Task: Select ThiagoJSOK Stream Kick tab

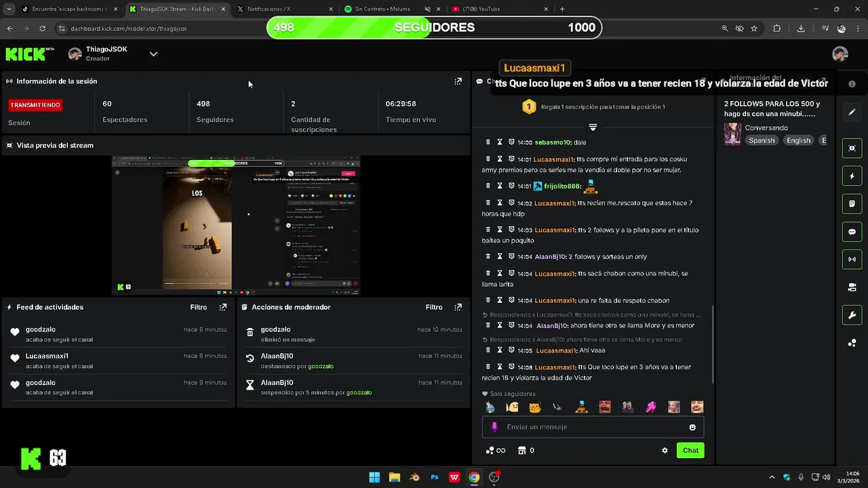Action: coord(176,9)
